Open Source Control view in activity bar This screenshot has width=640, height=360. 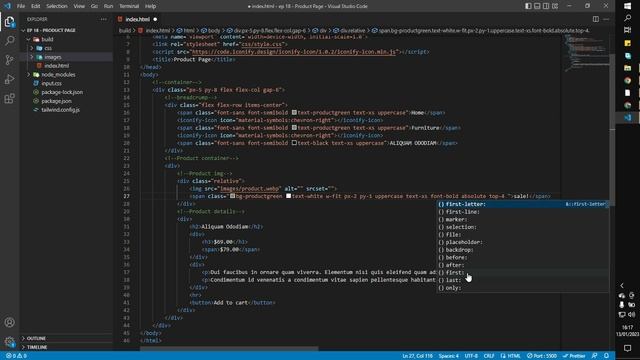pos(9,60)
